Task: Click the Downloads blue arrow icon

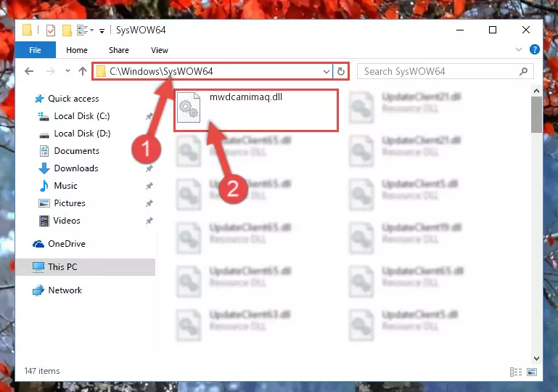Action: click(x=44, y=168)
